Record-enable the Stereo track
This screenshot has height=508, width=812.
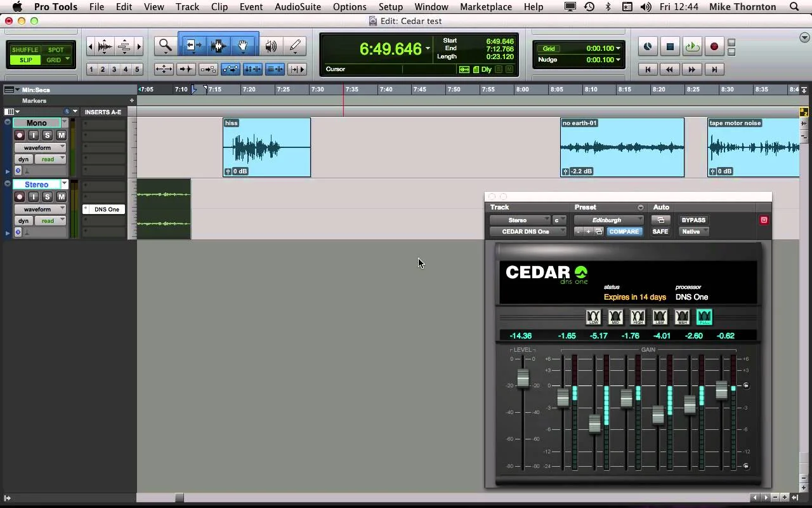(20, 197)
